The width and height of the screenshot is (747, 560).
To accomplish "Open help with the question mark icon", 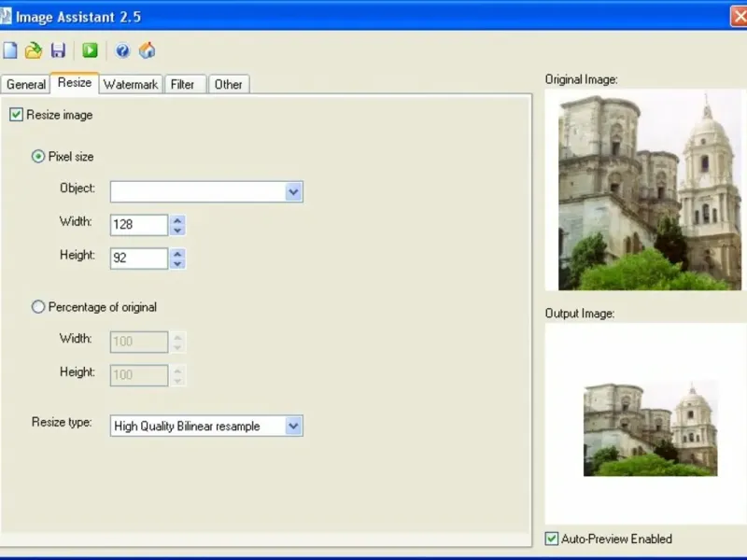I will click(x=122, y=50).
